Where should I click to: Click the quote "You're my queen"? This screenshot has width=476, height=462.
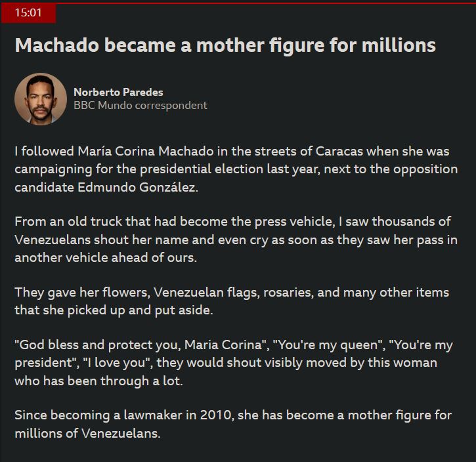coord(328,345)
